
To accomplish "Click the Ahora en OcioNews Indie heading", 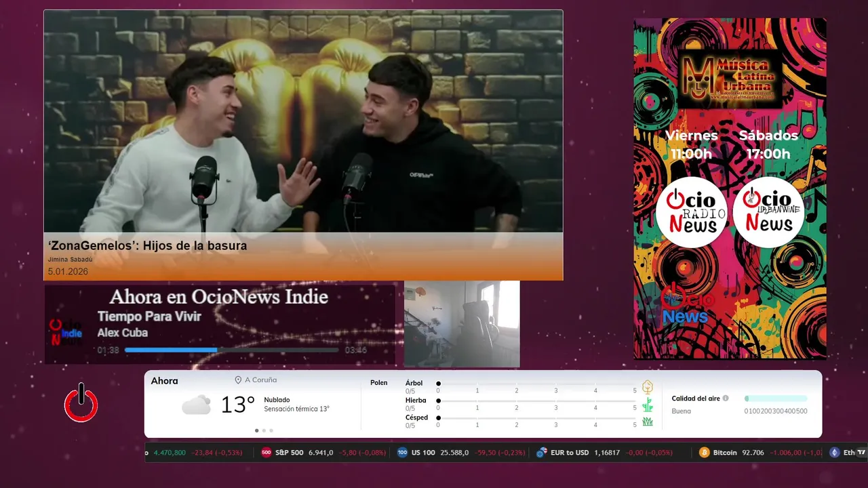I will pyautogui.click(x=218, y=297).
